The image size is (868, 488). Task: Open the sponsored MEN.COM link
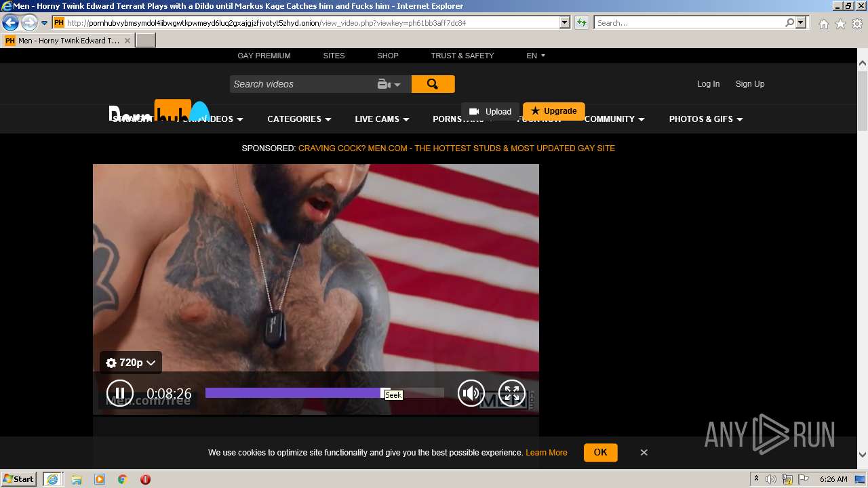[x=456, y=148]
